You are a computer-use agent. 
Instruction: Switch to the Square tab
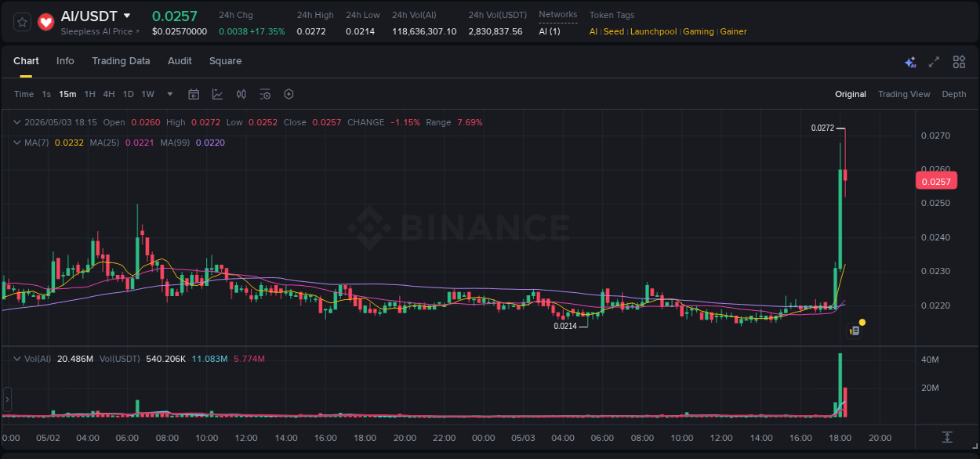click(225, 61)
